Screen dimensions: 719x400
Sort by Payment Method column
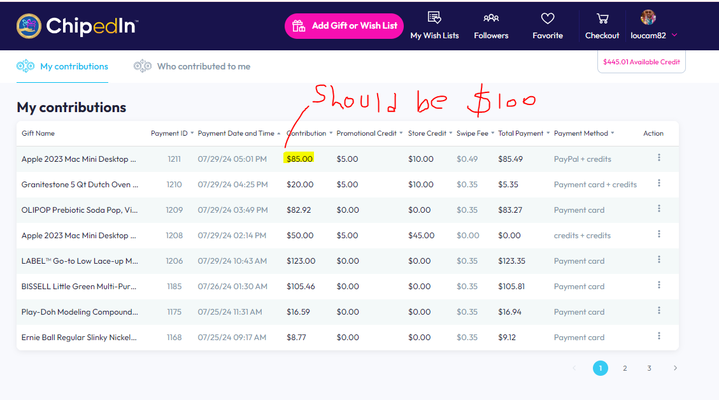(584, 133)
